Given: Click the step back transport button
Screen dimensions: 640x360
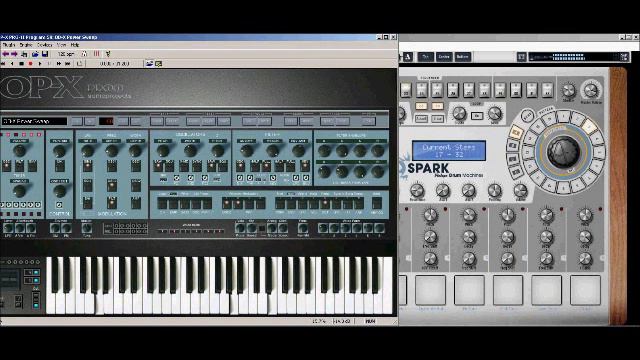Looking at the screenshot, I should click(x=12, y=64).
